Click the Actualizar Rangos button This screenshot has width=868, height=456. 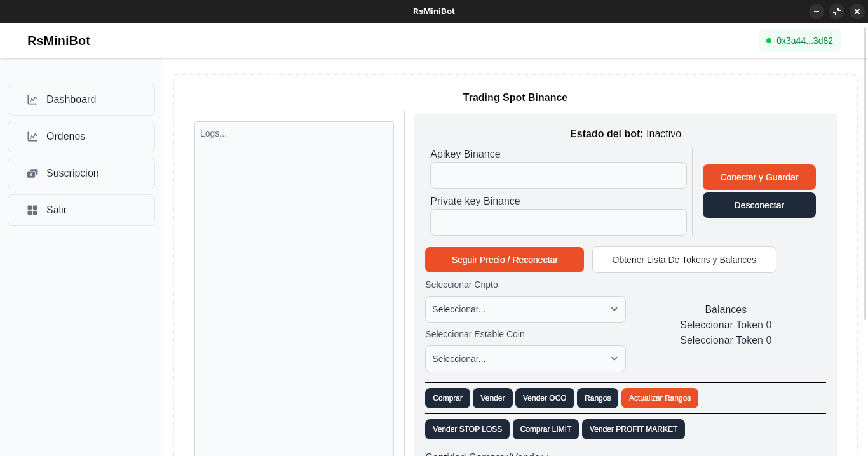660,398
